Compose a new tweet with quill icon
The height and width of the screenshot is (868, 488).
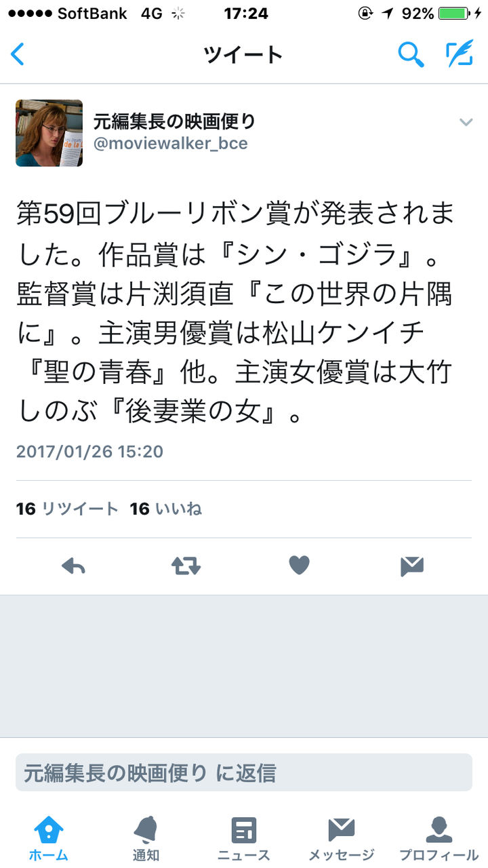(459, 54)
